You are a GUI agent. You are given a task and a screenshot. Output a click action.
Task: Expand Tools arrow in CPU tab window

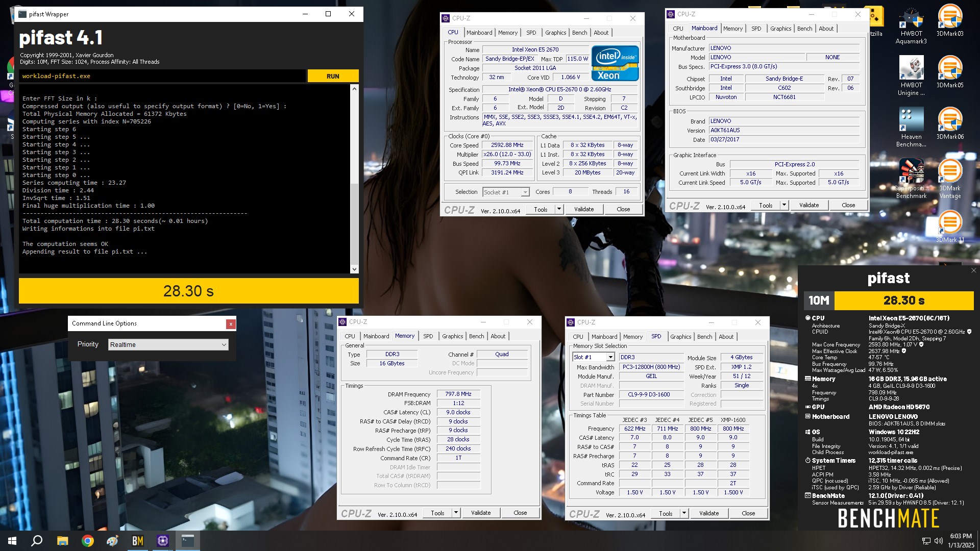point(559,209)
